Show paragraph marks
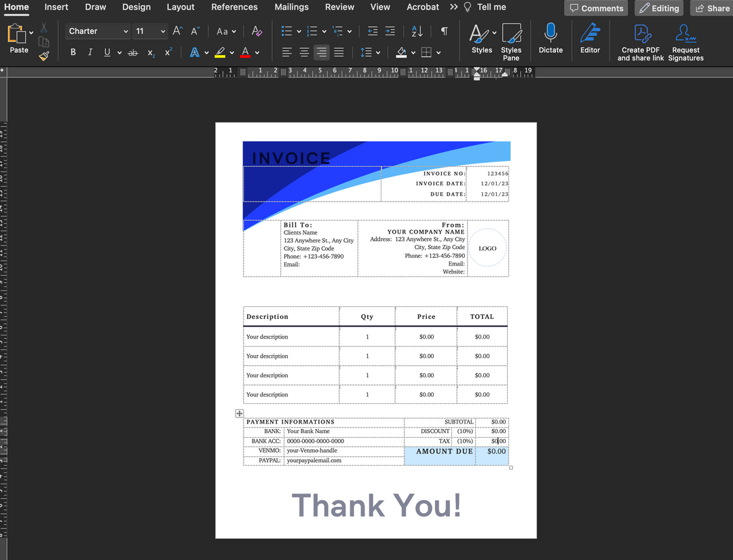Screen dimensions: 733x560 (445, 31)
